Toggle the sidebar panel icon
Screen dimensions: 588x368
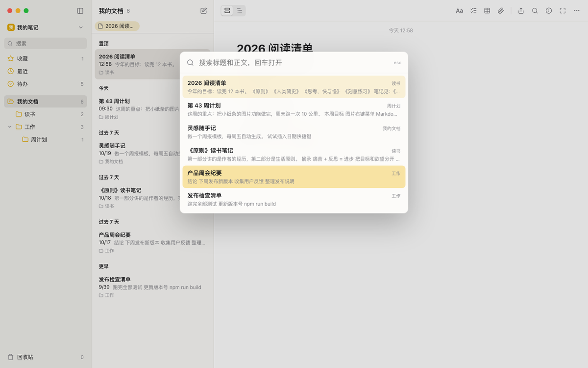coord(80,11)
